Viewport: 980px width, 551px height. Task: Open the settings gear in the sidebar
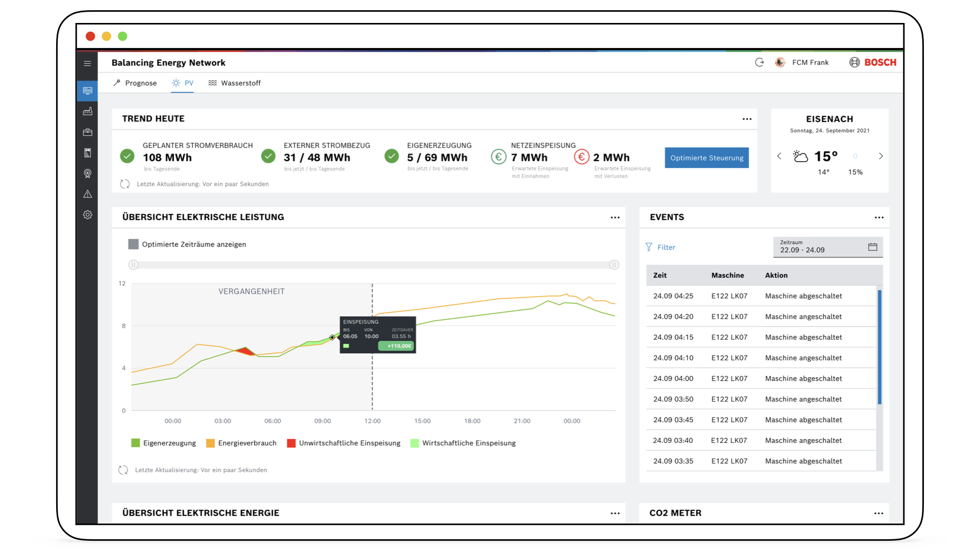[87, 215]
